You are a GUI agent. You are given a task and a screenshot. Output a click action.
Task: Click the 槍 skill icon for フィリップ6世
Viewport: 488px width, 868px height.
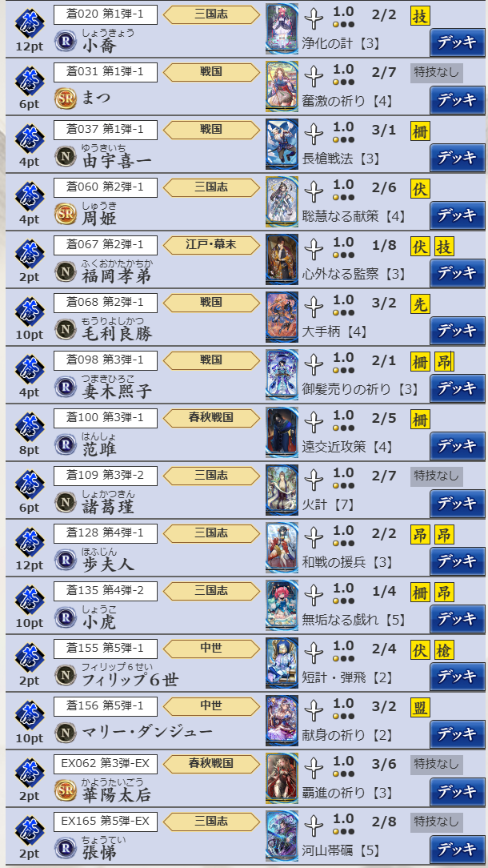point(444,649)
